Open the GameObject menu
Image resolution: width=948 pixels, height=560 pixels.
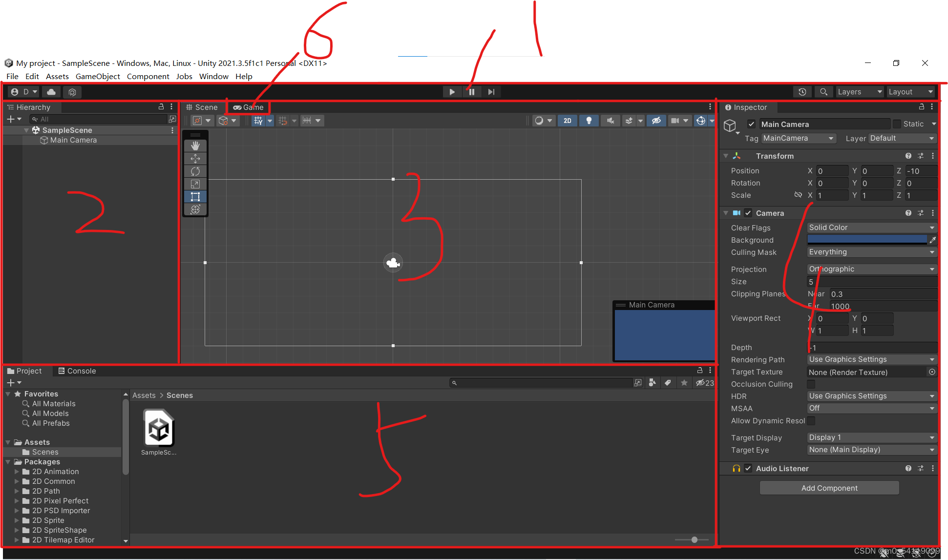pyautogui.click(x=98, y=76)
